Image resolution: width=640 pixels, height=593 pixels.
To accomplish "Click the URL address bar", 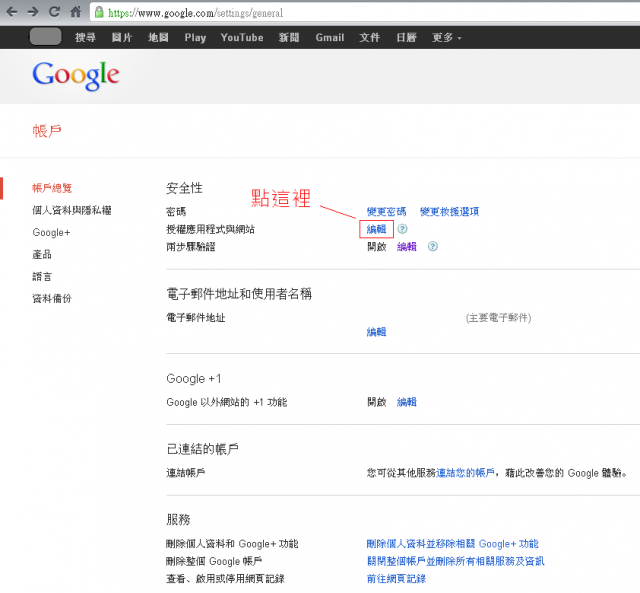I will coord(367,13).
